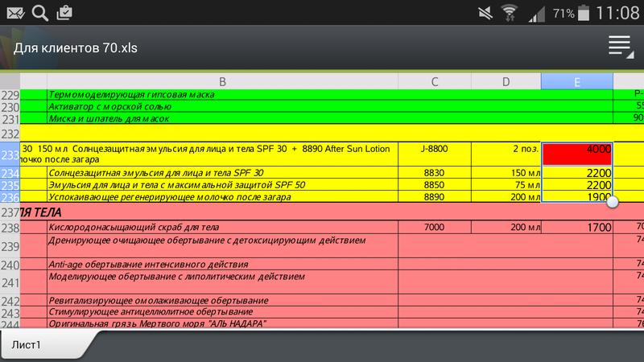Select row header 232
The height and width of the screenshot is (362, 644).
tap(10, 134)
